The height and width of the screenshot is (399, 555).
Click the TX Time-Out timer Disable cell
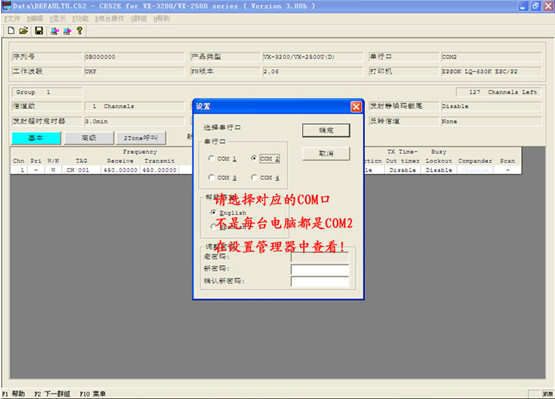(x=402, y=170)
